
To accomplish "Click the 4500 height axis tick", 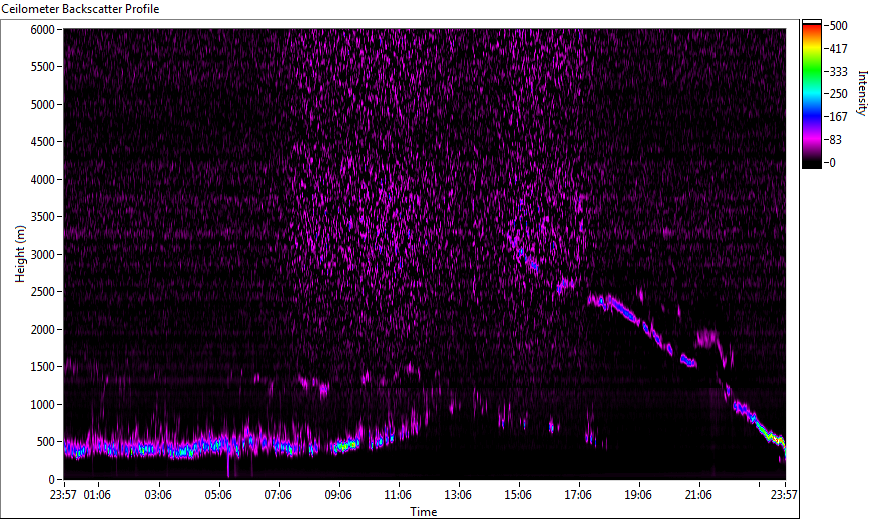I will (x=43, y=142).
